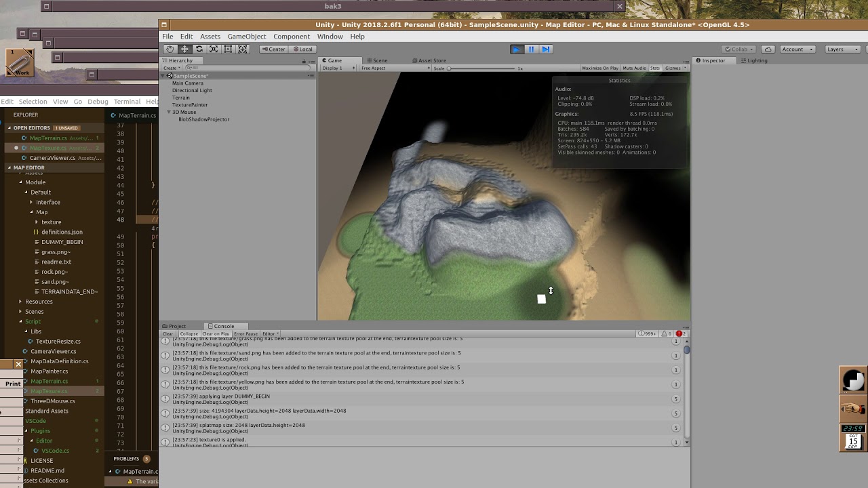The width and height of the screenshot is (868, 488).
Task: Pause the running game
Action: [x=531, y=49]
